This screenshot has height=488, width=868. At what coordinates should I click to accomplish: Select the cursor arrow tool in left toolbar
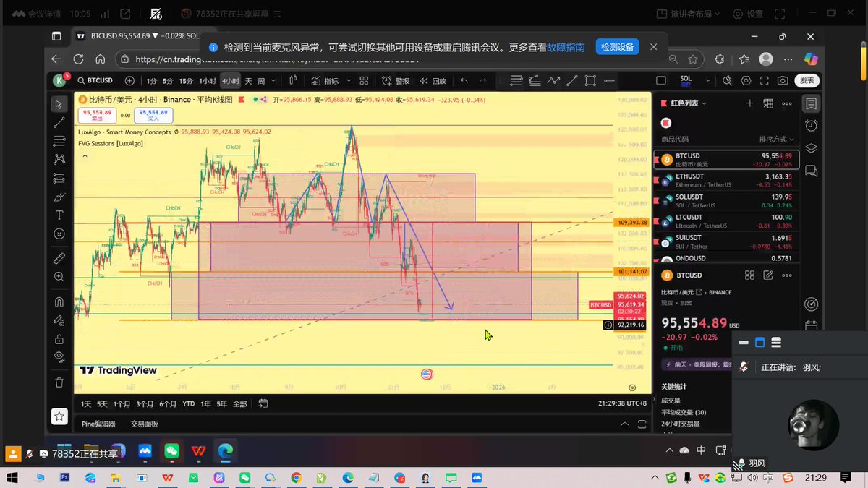point(59,105)
